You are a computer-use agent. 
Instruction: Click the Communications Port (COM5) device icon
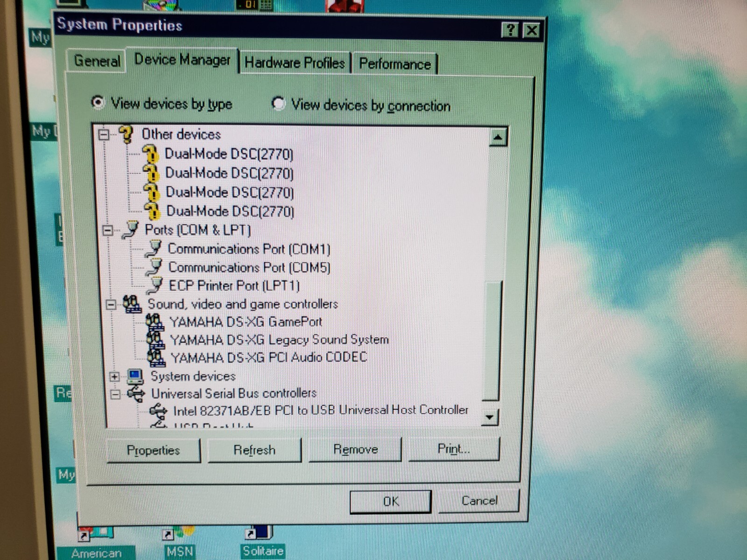click(x=154, y=267)
